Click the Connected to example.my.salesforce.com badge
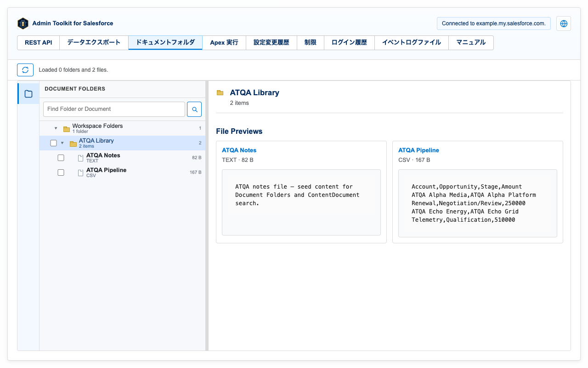The height and width of the screenshot is (368, 588). point(494,23)
